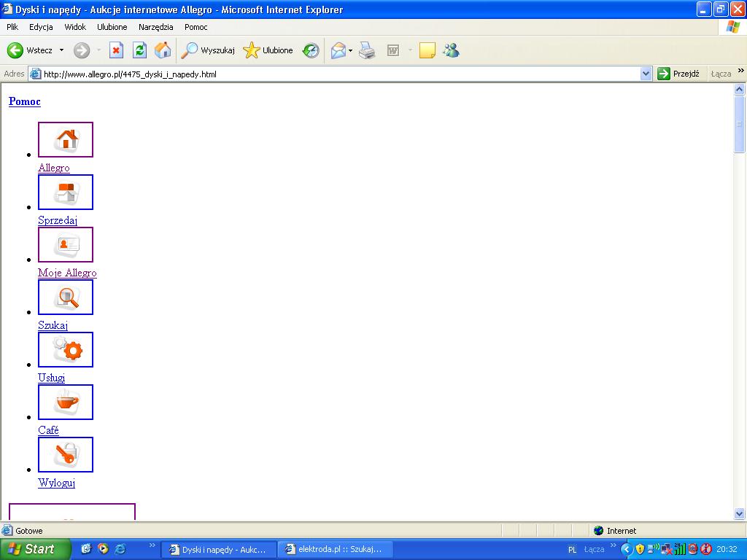Follow the Szukaj text link
The width and height of the screenshot is (747, 560).
[x=53, y=325]
